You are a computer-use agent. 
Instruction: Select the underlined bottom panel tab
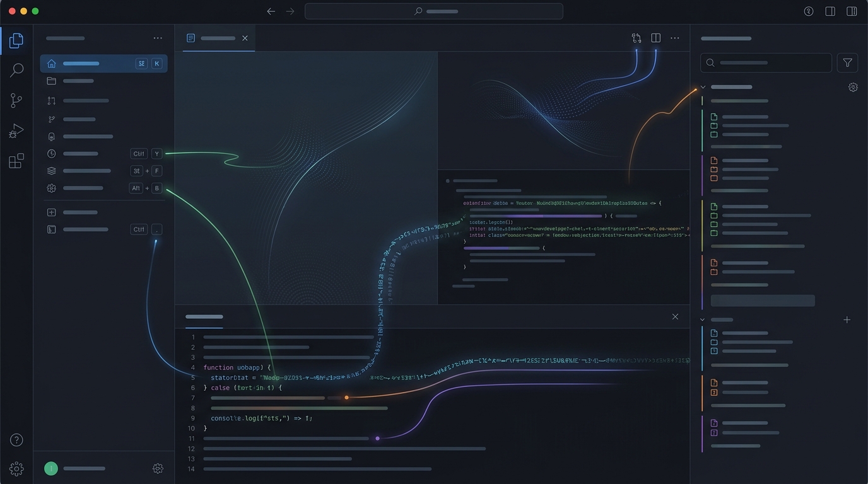204,317
